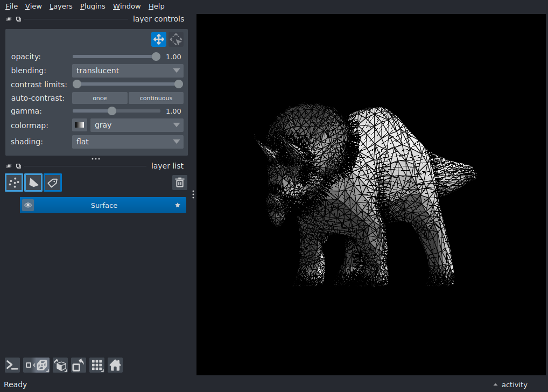Click the star icon on the Surface layer

(178, 205)
